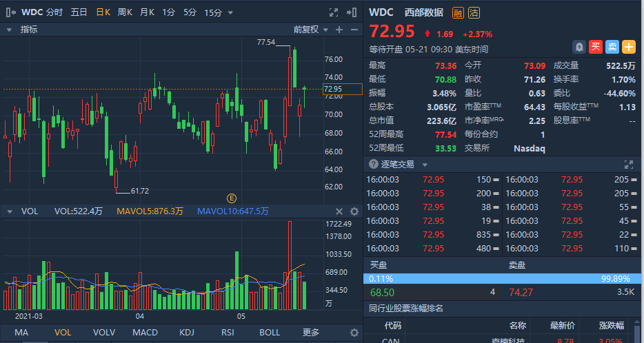Collapse the left sidebar panel icon
The width and height of the screenshot is (644, 343).
point(11,12)
